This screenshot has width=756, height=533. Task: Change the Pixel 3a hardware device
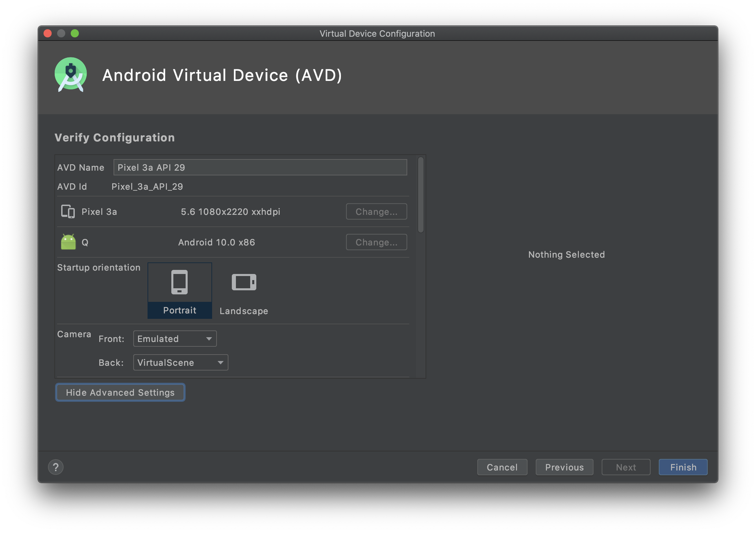[x=376, y=211]
